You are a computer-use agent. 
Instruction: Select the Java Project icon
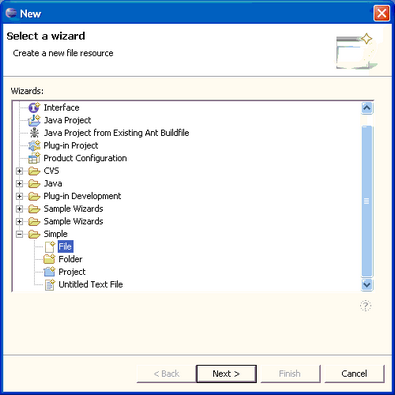[34, 120]
